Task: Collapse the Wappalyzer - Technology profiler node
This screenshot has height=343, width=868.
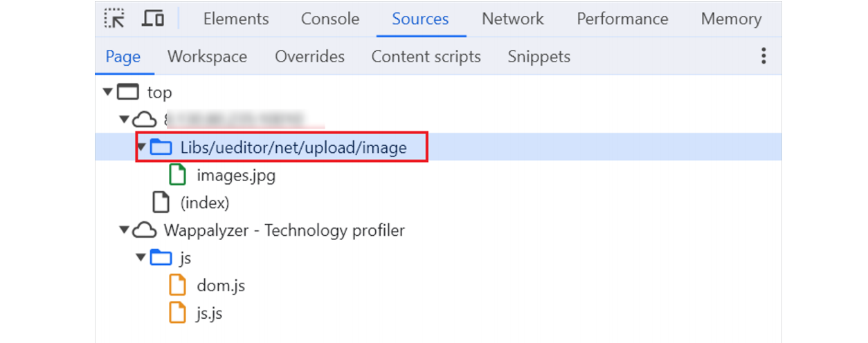Action: [x=125, y=230]
